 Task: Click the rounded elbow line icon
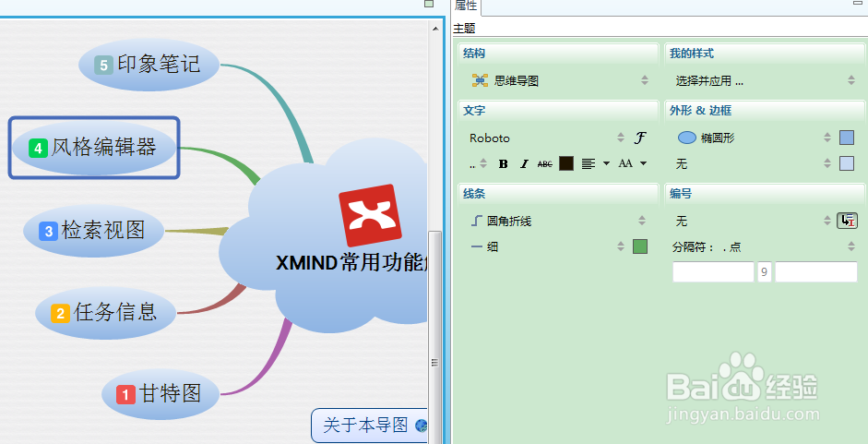click(477, 222)
